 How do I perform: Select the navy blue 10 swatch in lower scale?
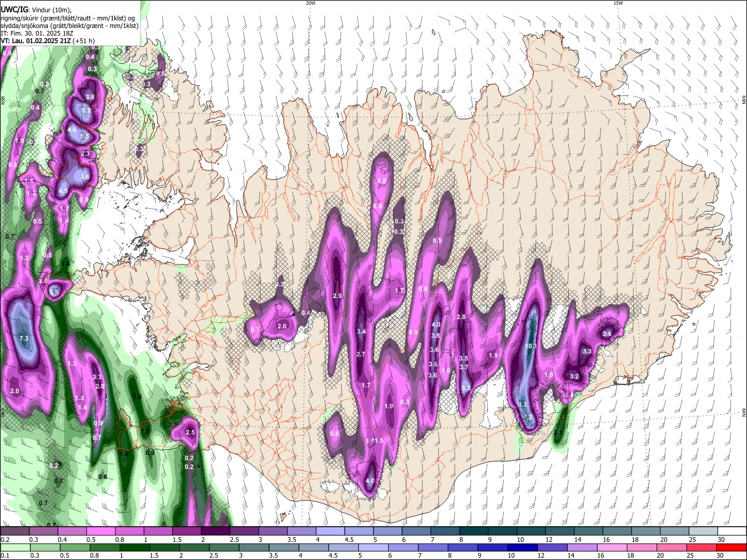523,547
